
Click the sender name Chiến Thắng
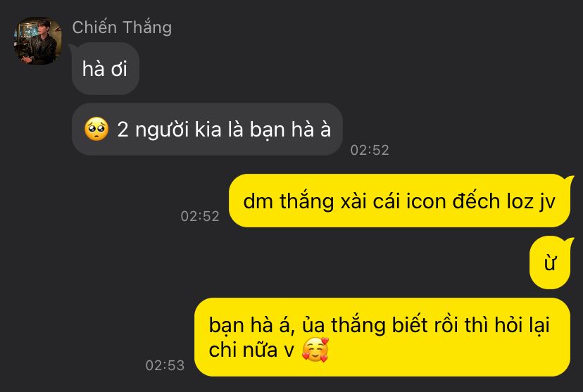(x=122, y=28)
